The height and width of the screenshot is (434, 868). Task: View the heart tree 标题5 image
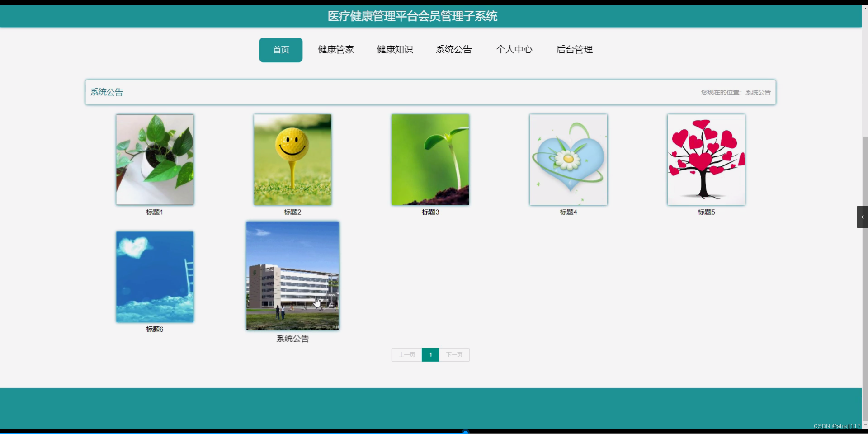(706, 160)
